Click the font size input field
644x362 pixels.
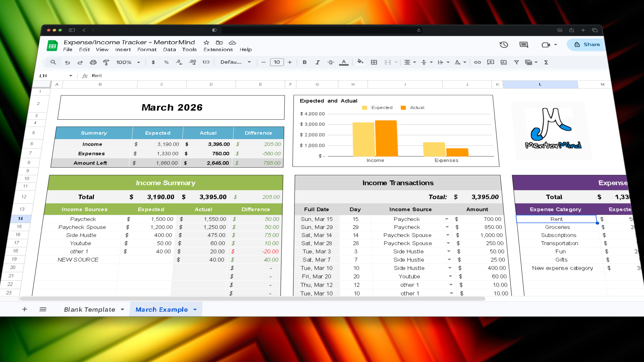[x=277, y=62]
